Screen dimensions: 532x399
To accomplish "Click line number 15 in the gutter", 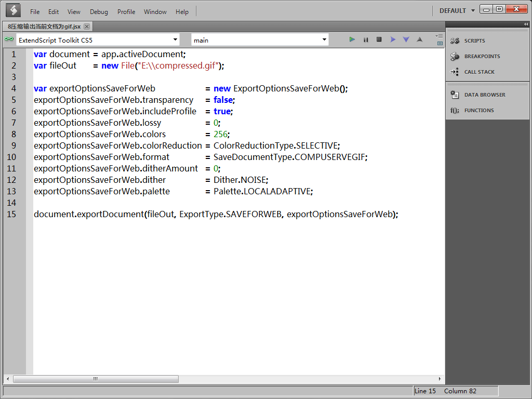I will (11, 214).
